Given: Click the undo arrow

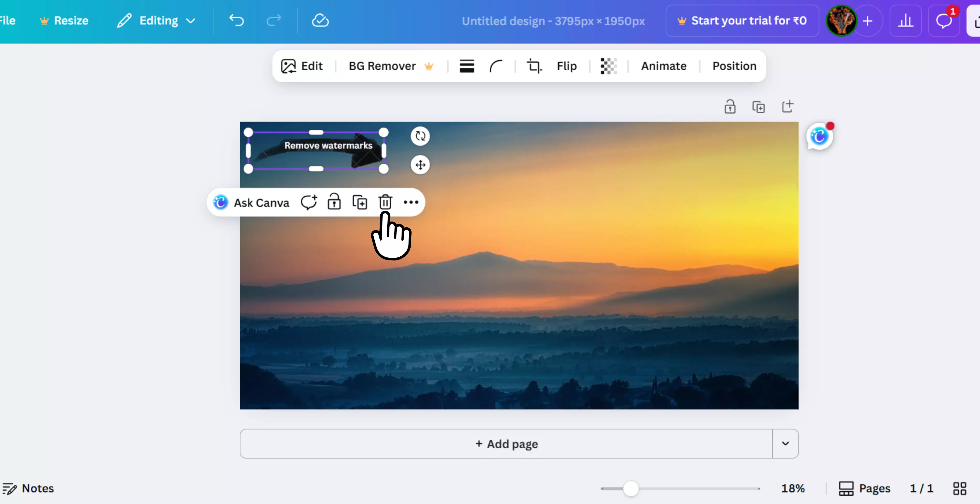Looking at the screenshot, I should tap(236, 21).
